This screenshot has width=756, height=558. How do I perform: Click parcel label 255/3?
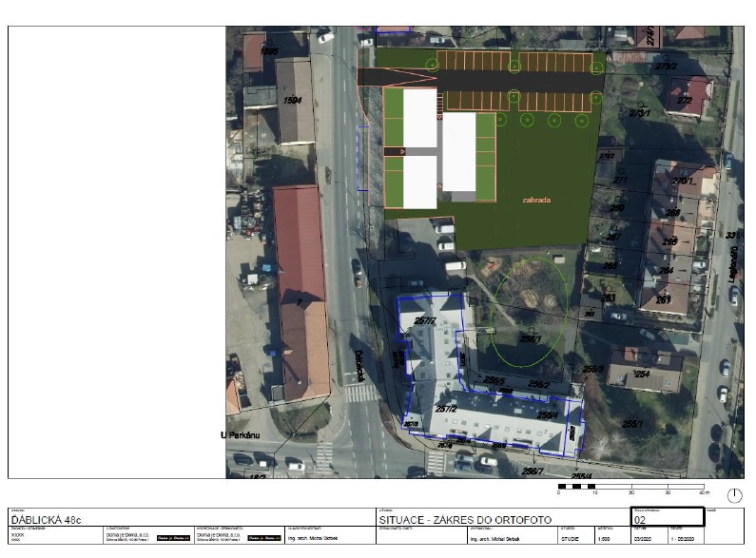[592, 369]
